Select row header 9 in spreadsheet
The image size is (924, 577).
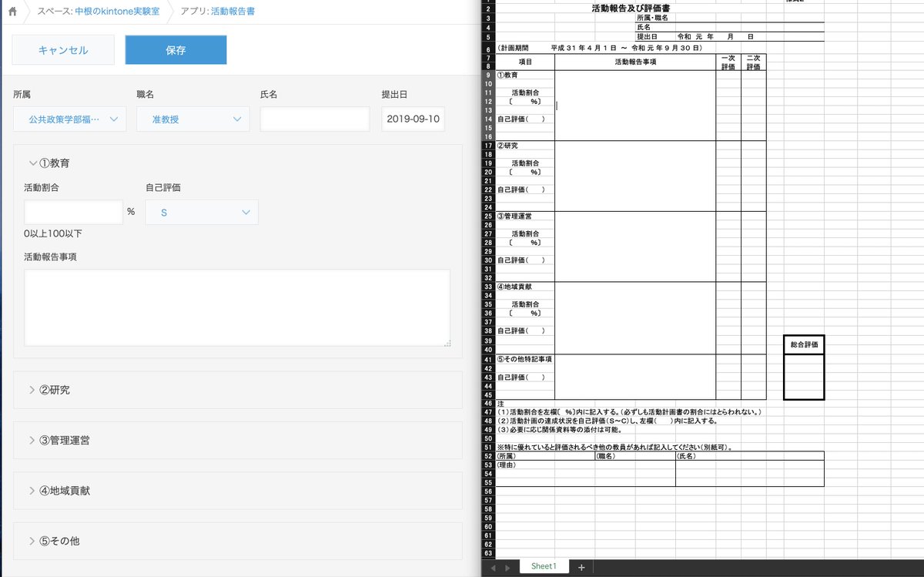(x=488, y=75)
